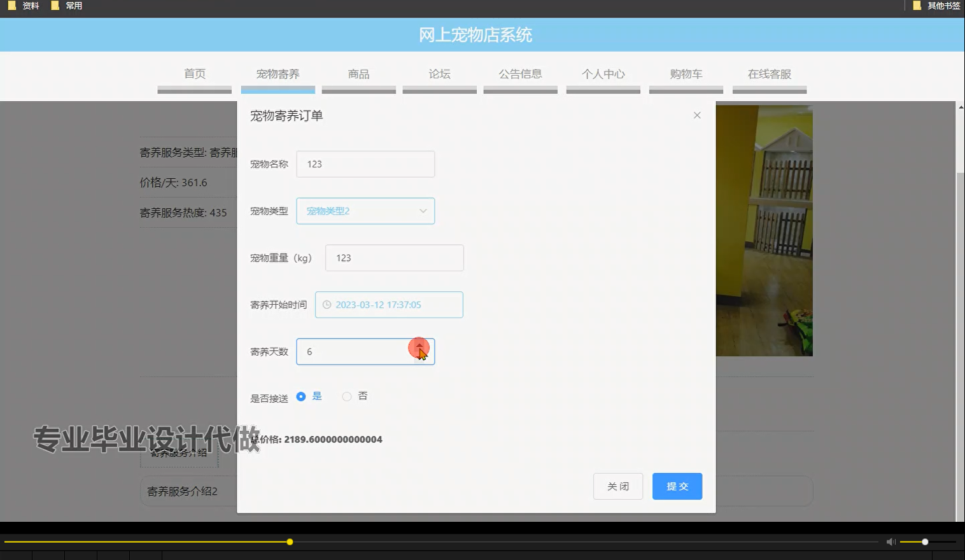
Task: Select the 否 radio for 是否接送
Action: click(x=347, y=396)
